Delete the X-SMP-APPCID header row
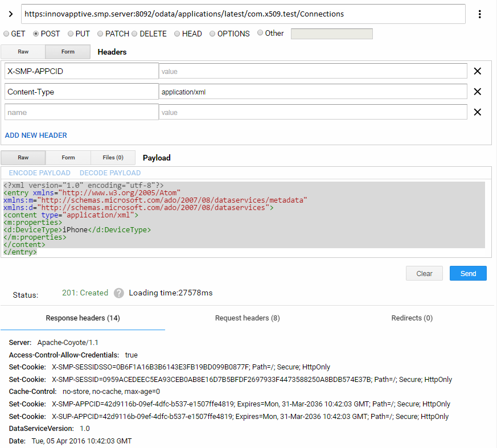This screenshot has height=448, width=497. tap(477, 71)
